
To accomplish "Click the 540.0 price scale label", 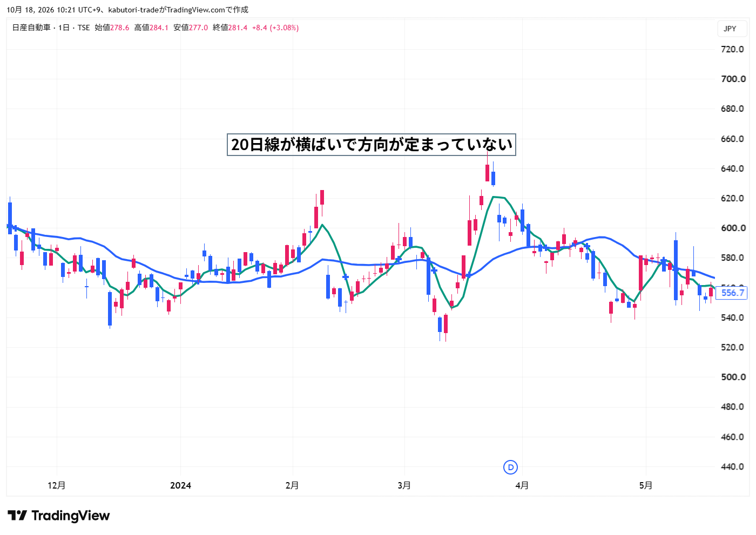I will tap(733, 317).
